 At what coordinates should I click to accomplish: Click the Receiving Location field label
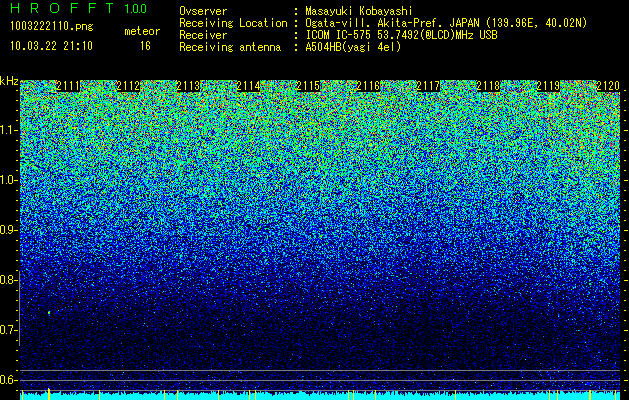click(x=233, y=23)
